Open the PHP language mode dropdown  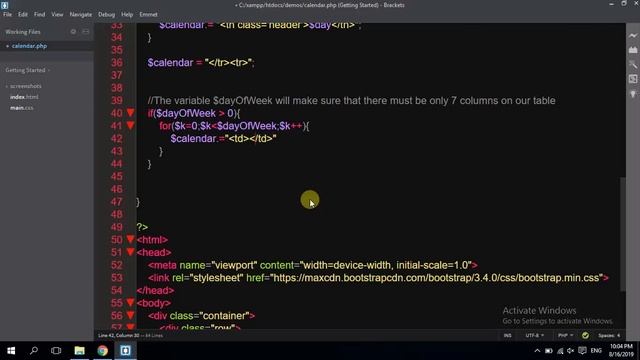click(565, 336)
